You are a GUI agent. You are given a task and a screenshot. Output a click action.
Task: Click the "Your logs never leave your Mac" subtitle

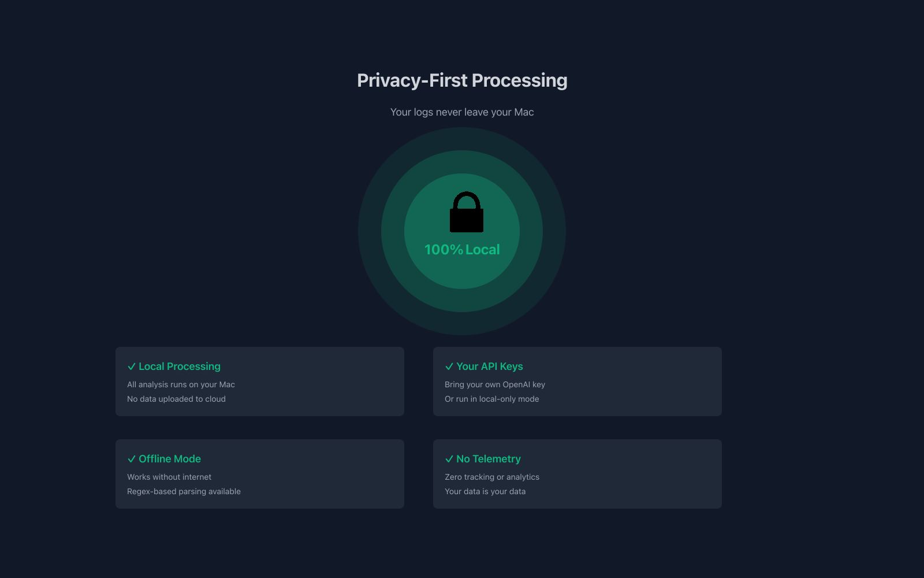[x=462, y=112]
